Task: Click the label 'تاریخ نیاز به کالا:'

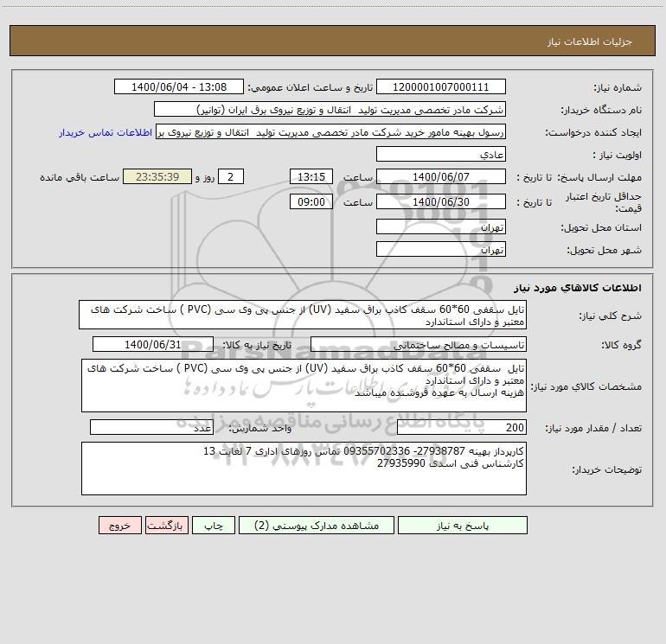Action: point(258,345)
